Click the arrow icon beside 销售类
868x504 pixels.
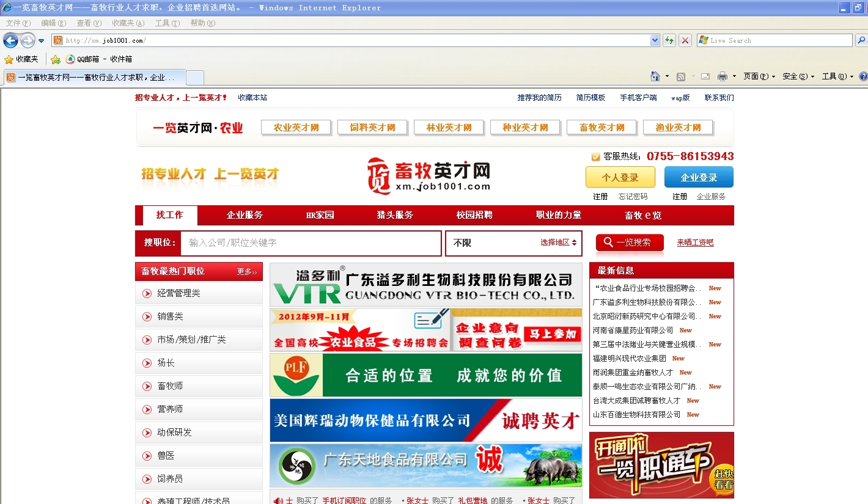tap(147, 316)
